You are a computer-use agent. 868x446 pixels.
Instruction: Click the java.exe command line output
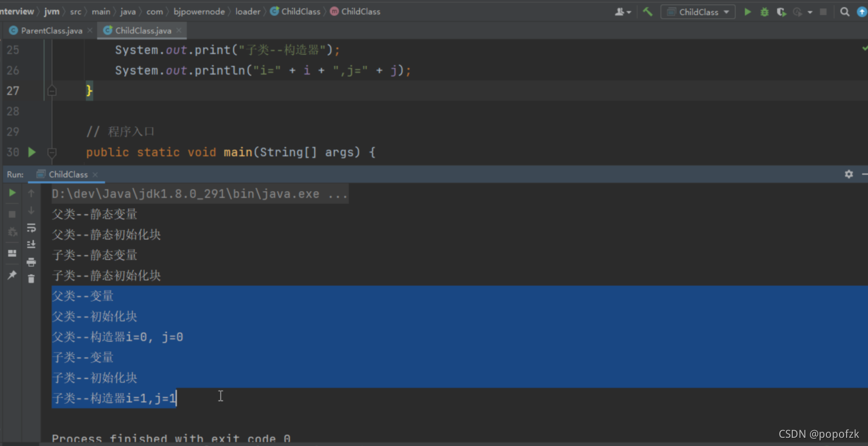(x=200, y=194)
